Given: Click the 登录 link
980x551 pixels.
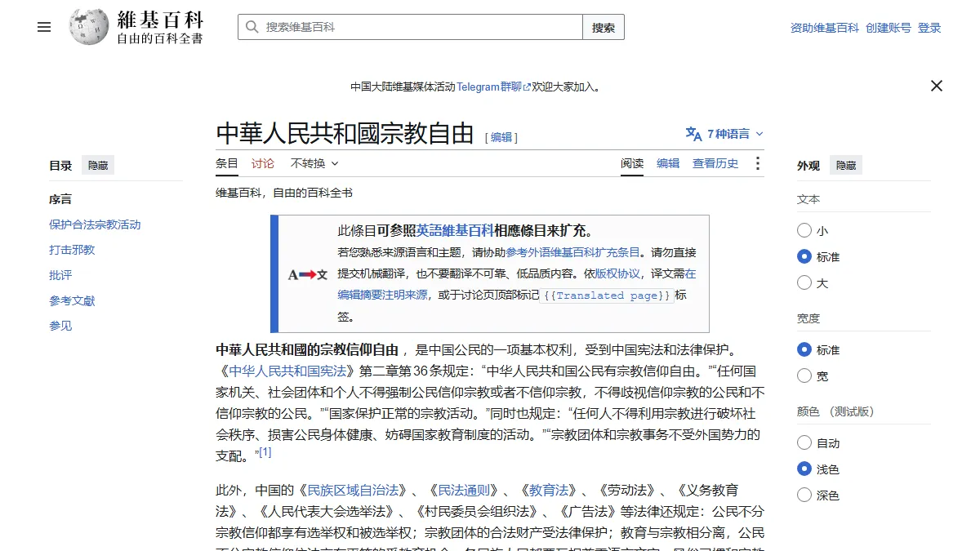Looking at the screenshot, I should click(929, 28).
